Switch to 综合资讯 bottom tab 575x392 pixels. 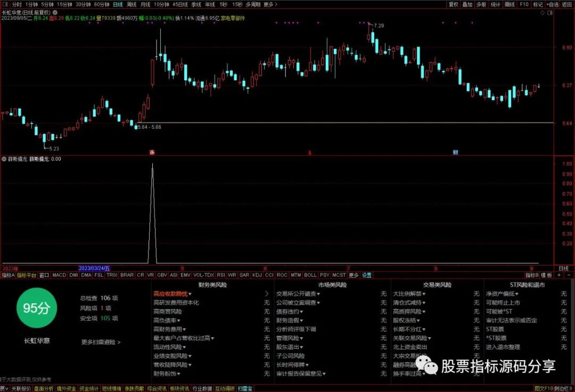pos(157,388)
